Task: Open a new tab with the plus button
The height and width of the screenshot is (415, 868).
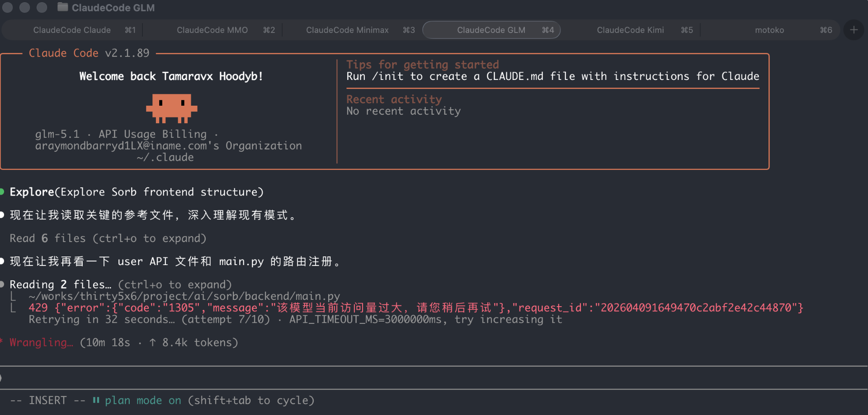Action: tap(854, 30)
